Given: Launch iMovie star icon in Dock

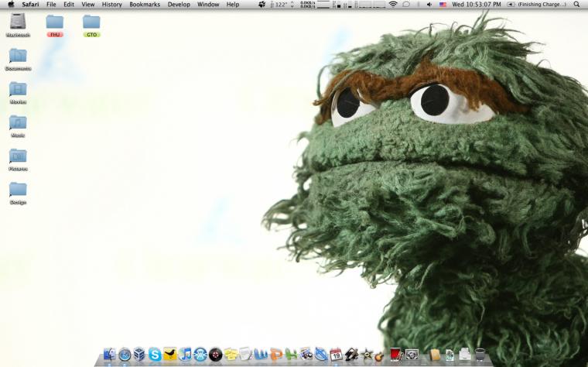Looking at the screenshot, I should 366,355.
